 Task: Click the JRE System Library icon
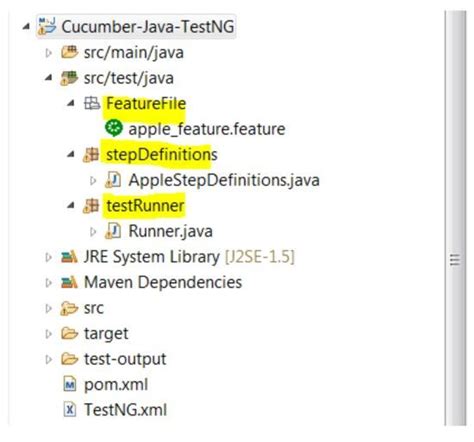pyautogui.click(x=69, y=257)
